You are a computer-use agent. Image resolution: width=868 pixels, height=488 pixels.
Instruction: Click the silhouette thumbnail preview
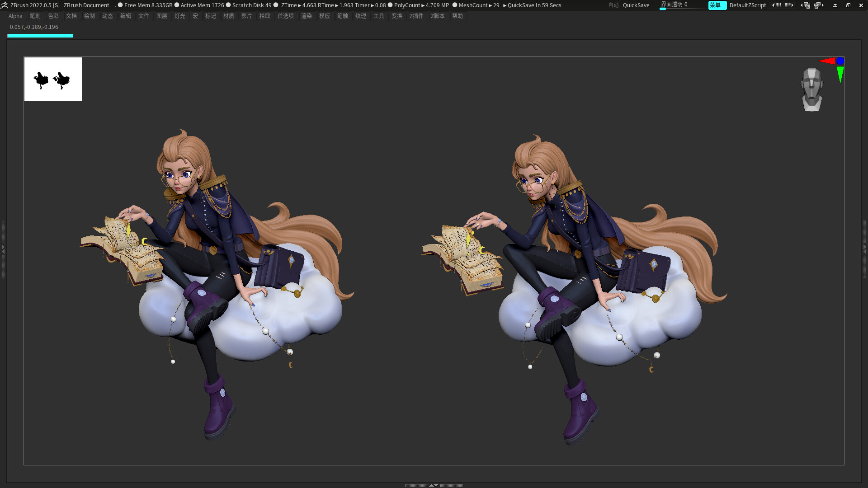pos(53,79)
